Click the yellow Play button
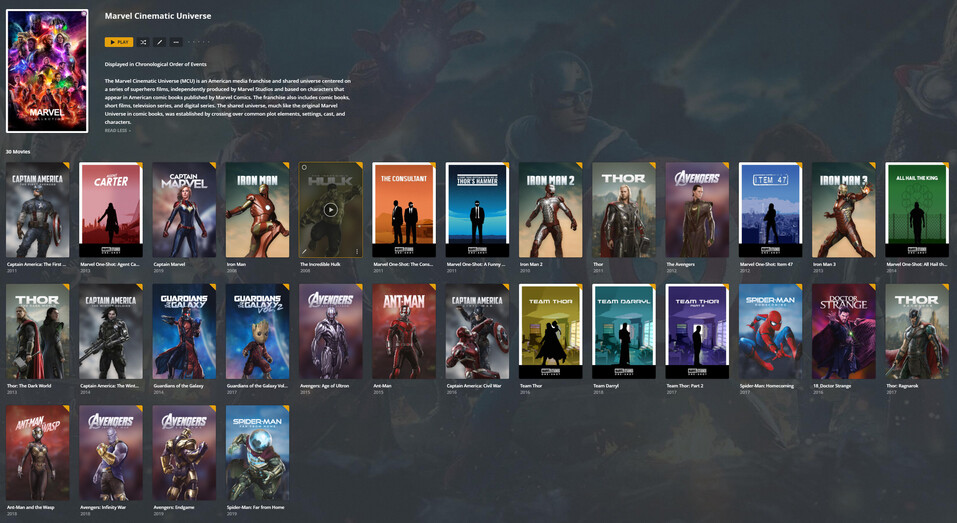 (x=119, y=42)
